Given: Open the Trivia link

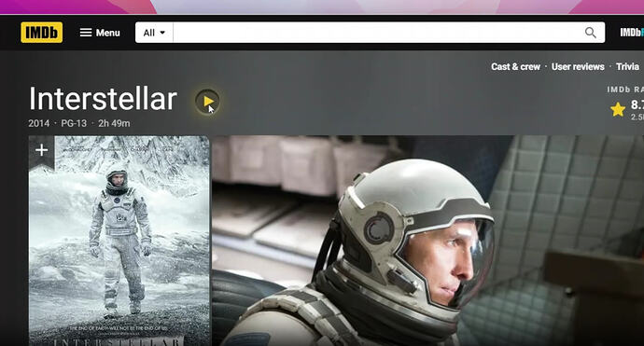Looking at the screenshot, I should (x=627, y=66).
